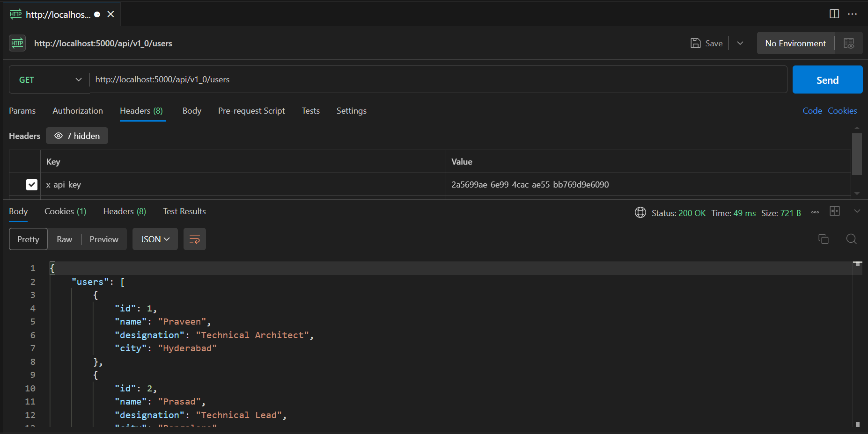Click the network globe icon
Image resolution: width=868 pixels, height=434 pixels.
click(x=640, y=213)
